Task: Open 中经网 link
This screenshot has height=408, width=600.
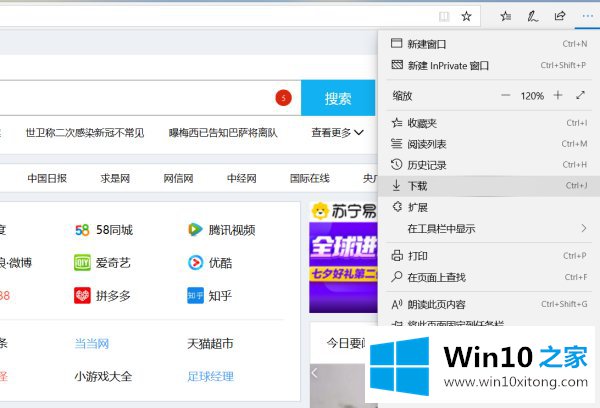Action: pos(241,178)
